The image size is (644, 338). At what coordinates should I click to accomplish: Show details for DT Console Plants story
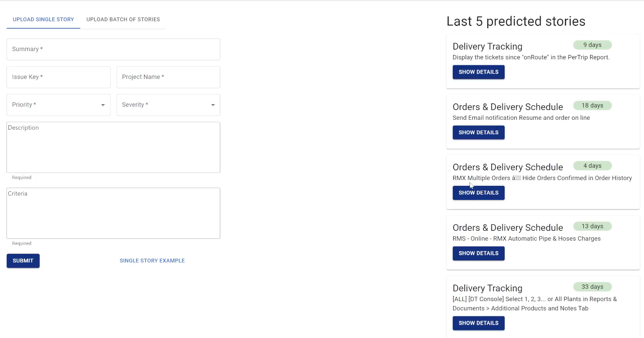(478, 323)
